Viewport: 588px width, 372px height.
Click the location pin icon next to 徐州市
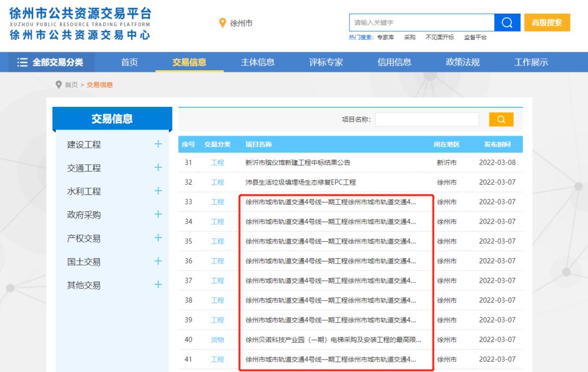pos(223,22)
